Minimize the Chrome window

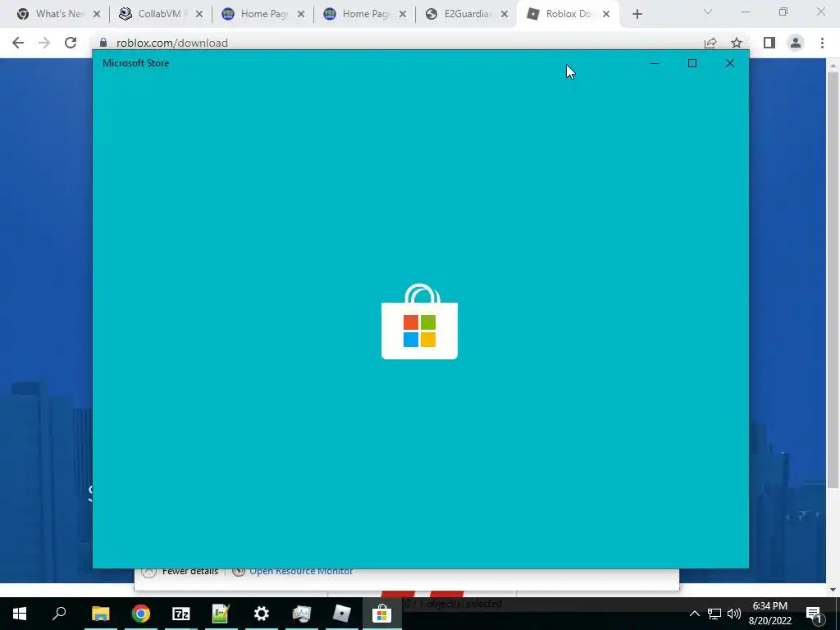(x=745, y=11)
